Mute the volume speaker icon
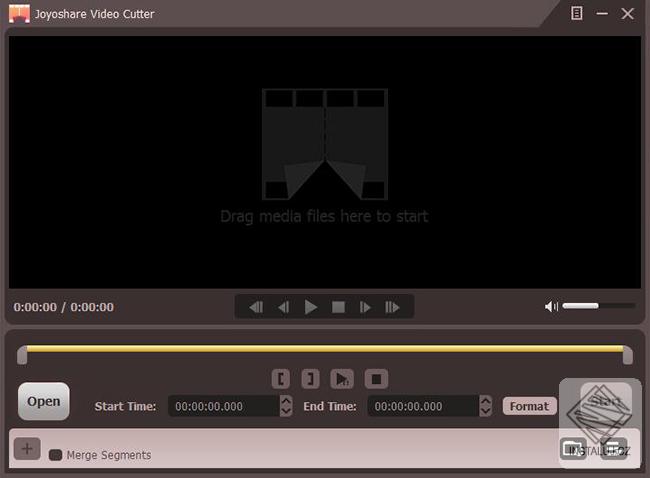Screen dimensions: 650x478 (x=551, y=306)
